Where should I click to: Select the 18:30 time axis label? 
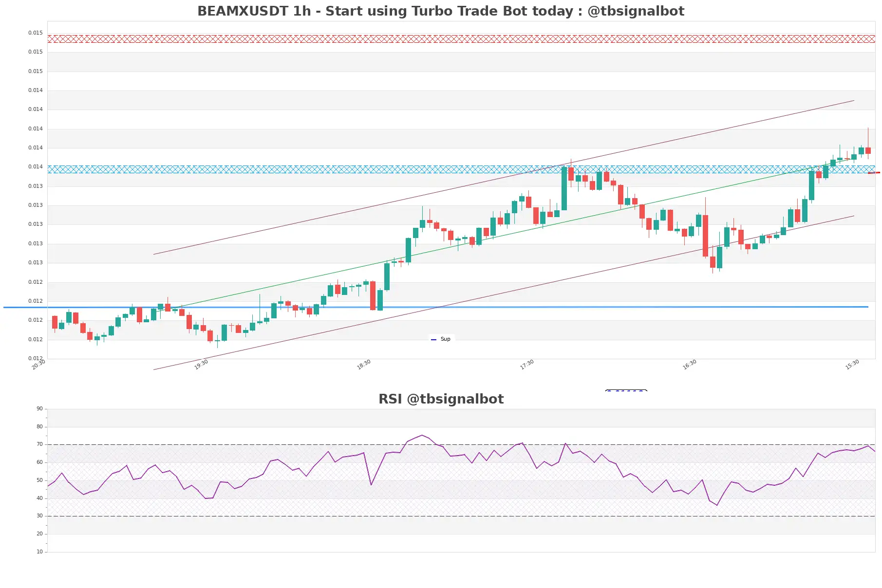364,365
